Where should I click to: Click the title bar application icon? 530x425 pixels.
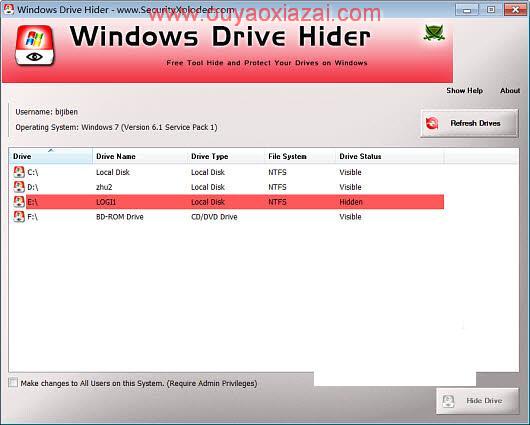8,9
